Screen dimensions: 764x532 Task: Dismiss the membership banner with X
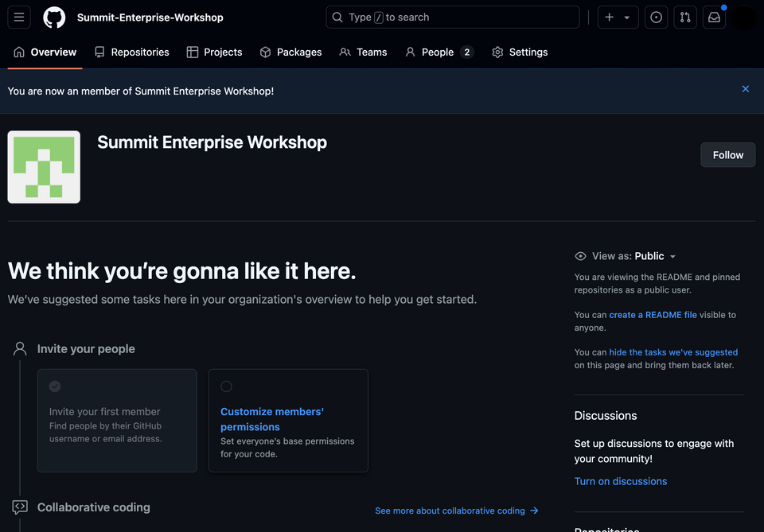[x=746, y=89]
